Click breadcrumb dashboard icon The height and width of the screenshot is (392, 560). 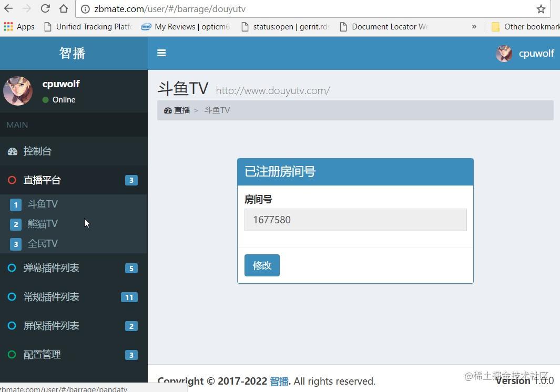[168, 111]
